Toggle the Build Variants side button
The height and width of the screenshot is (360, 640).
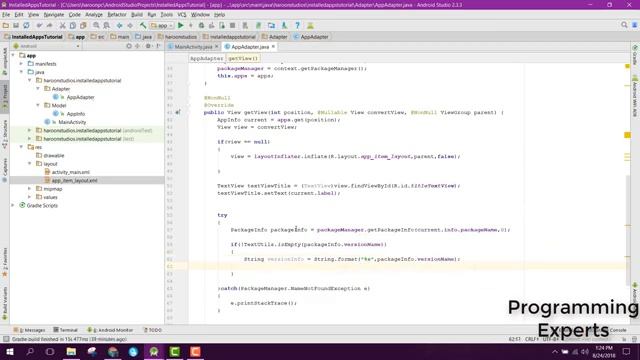coord(5,304)
